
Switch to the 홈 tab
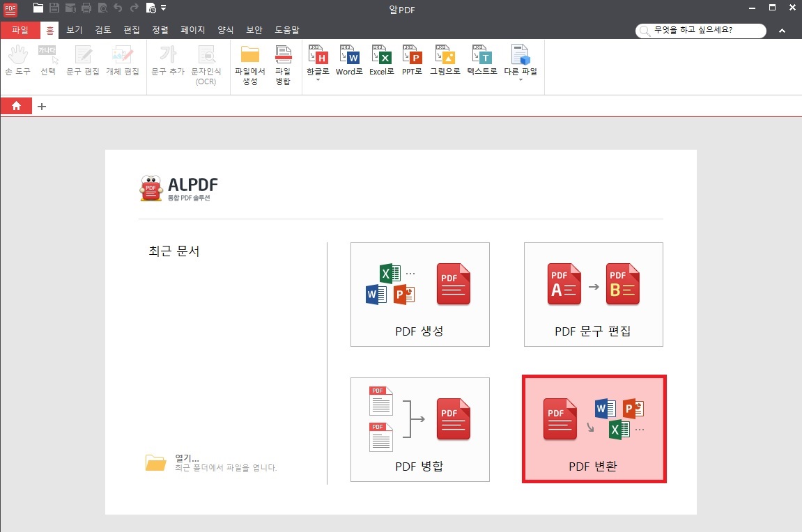click(x=49, y=30)
